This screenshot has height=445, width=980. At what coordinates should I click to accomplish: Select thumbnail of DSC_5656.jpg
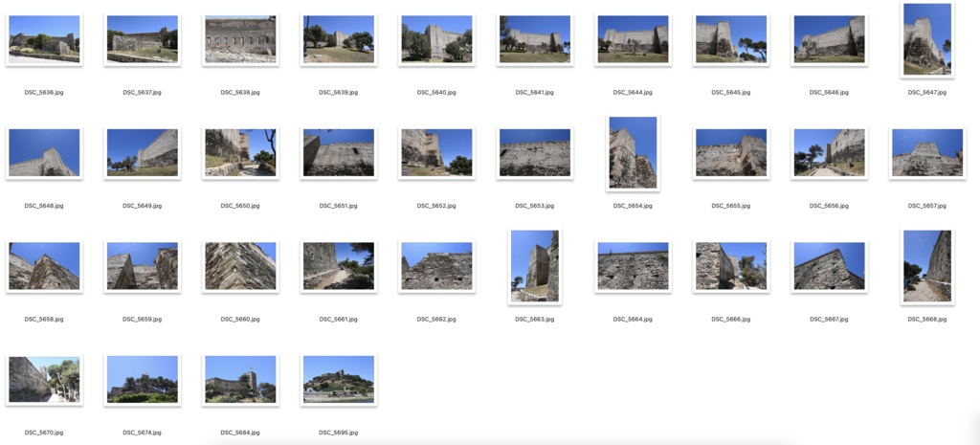pyautogui.click(x=830, y=152)
